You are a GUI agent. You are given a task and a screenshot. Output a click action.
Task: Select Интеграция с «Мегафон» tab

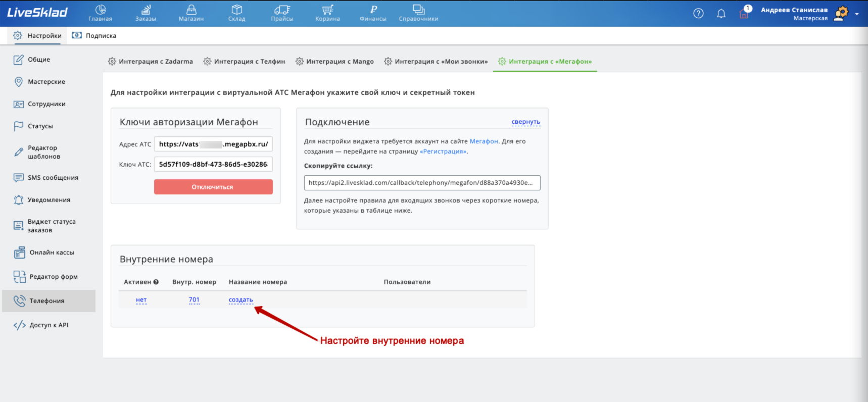545,62
